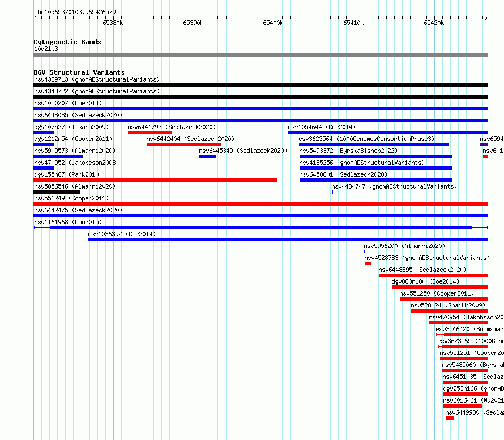Open esv3623564 1000GenomesConsortiumPhase3 label

pos(366,139)
